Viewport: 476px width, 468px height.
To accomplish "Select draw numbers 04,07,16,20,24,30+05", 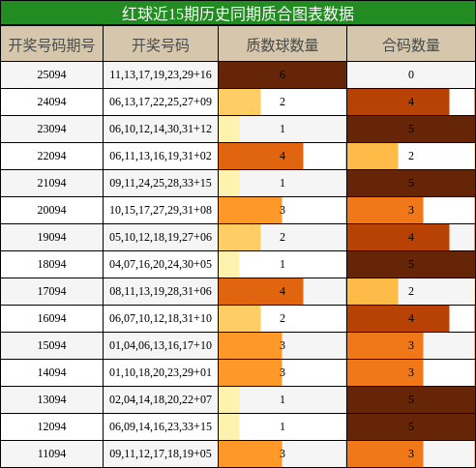I will [x=161, y=264].
